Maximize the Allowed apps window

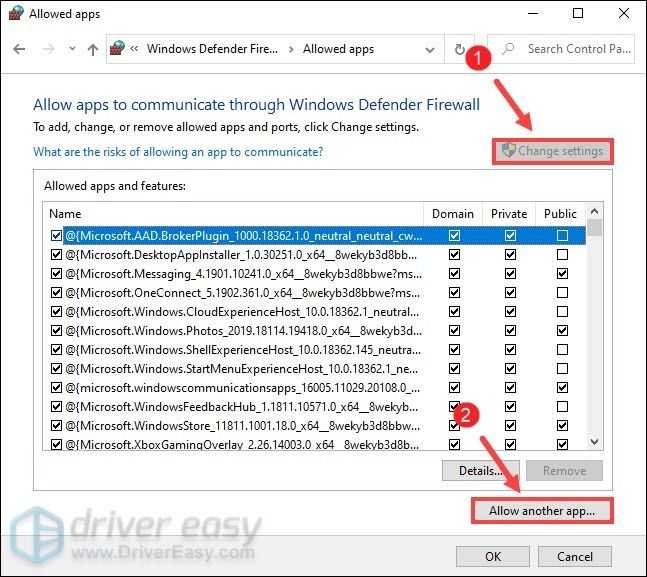(x=578, y=13)
